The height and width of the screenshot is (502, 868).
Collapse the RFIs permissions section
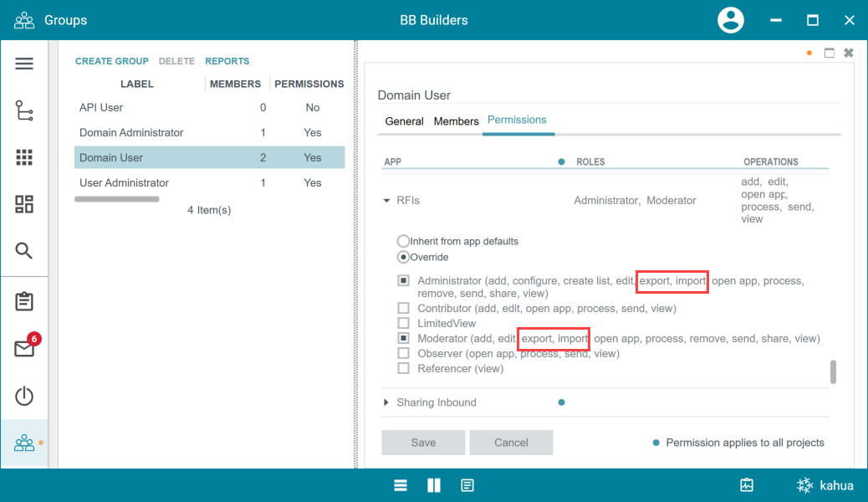pyautogui.click(x=386, y=201)
